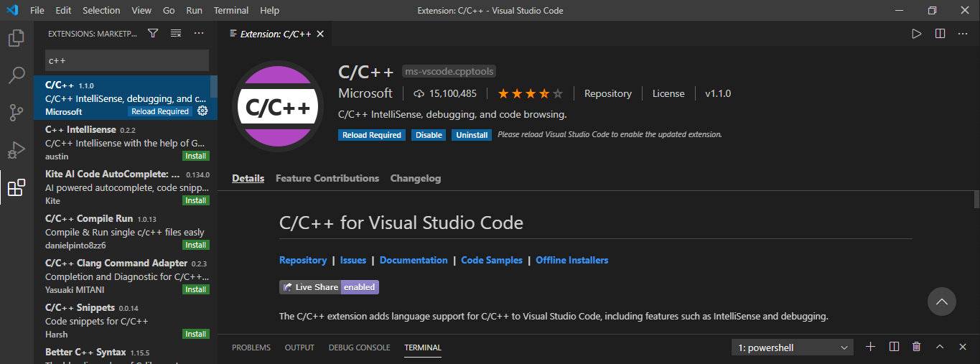The height and width of the screenshot is (364, 980).
Task: Open the Explorer view in activity bar
Action: coord(16,38)
